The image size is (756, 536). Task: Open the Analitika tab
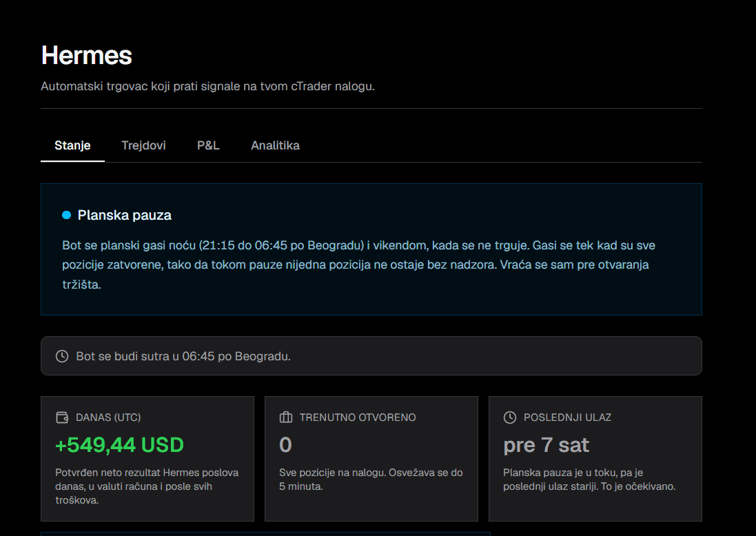coord(275,145)
